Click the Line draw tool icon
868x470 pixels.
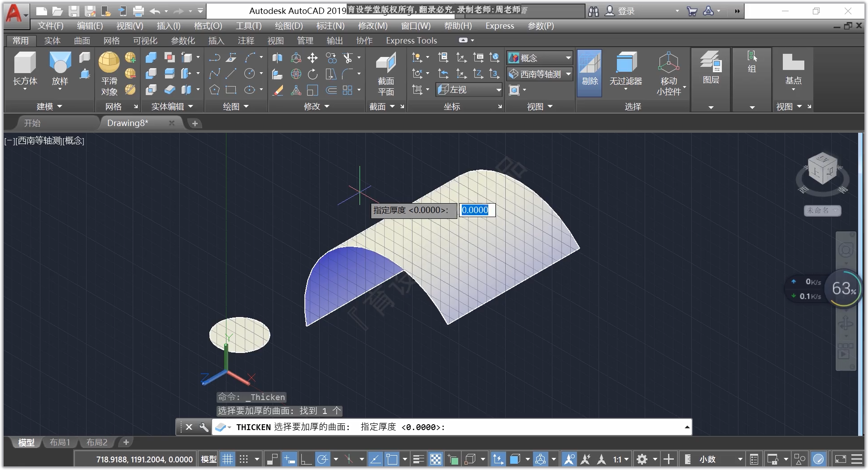pos(231,74)
